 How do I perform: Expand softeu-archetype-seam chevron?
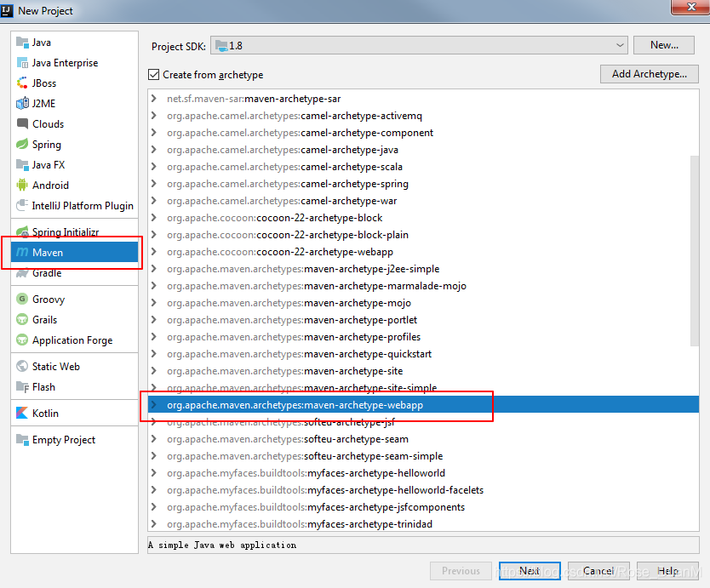[x=154, y=438]
